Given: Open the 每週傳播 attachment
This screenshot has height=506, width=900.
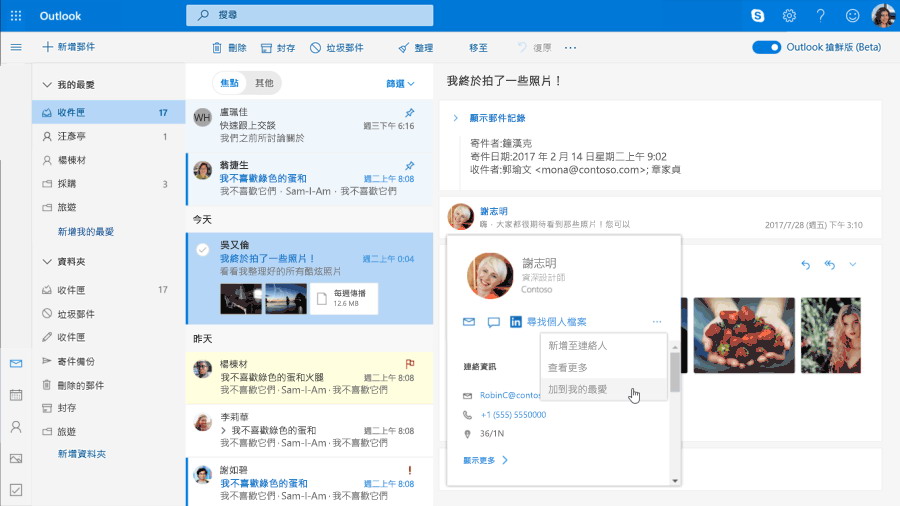Looking at the screenshot, I should coord(344,298).
